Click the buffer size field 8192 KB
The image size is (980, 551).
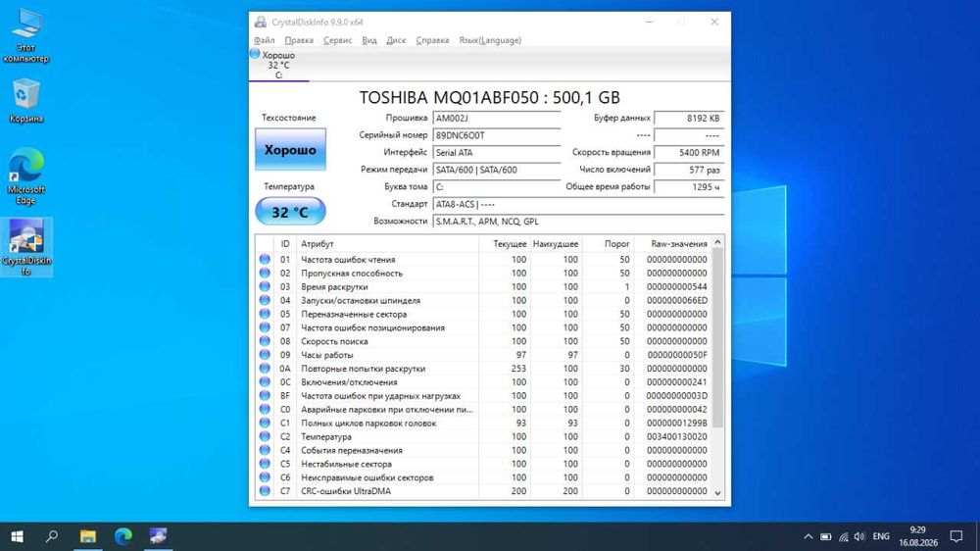click(689, 119)
